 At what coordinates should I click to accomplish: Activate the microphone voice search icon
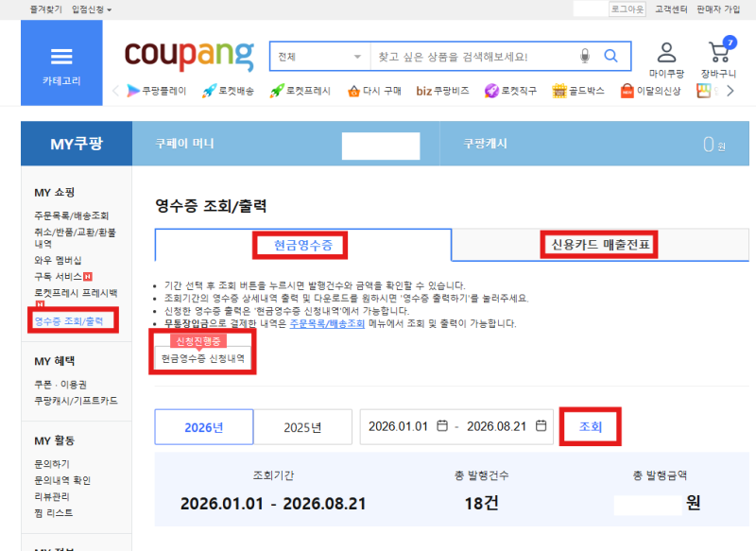(584, 56)
